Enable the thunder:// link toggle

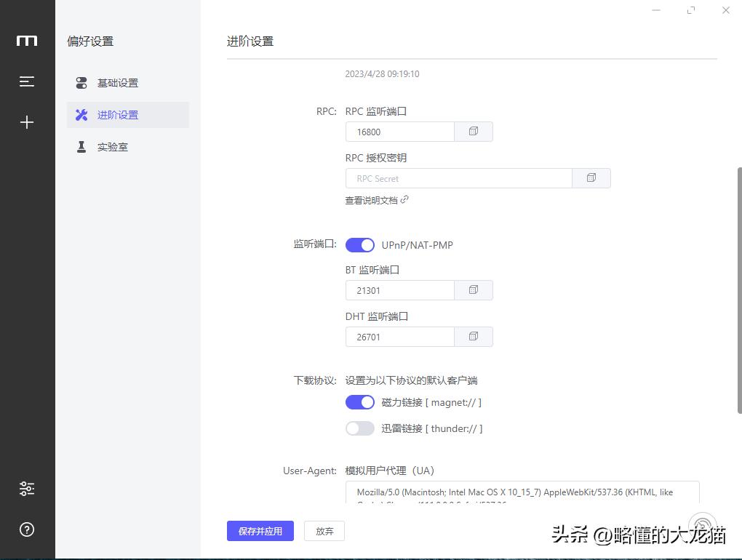tap(359, 428)
